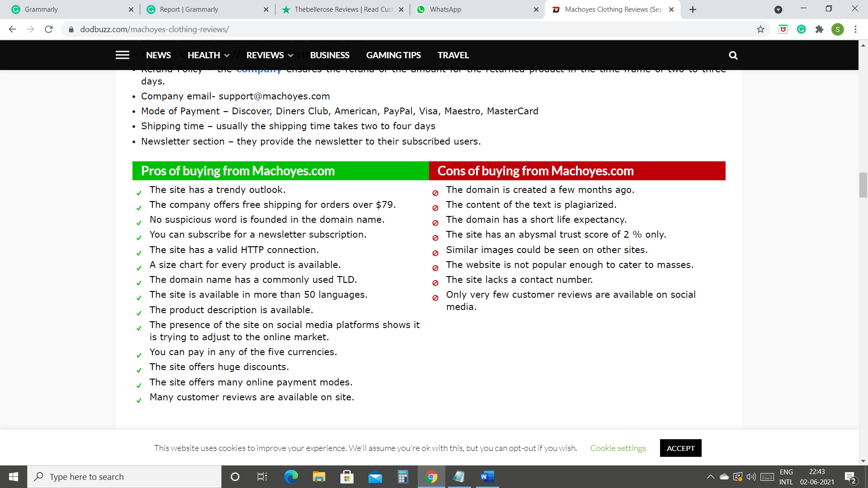Open Calculator from taskbar
The height and width of the screenshot is (488, 868).
[403, 477]
